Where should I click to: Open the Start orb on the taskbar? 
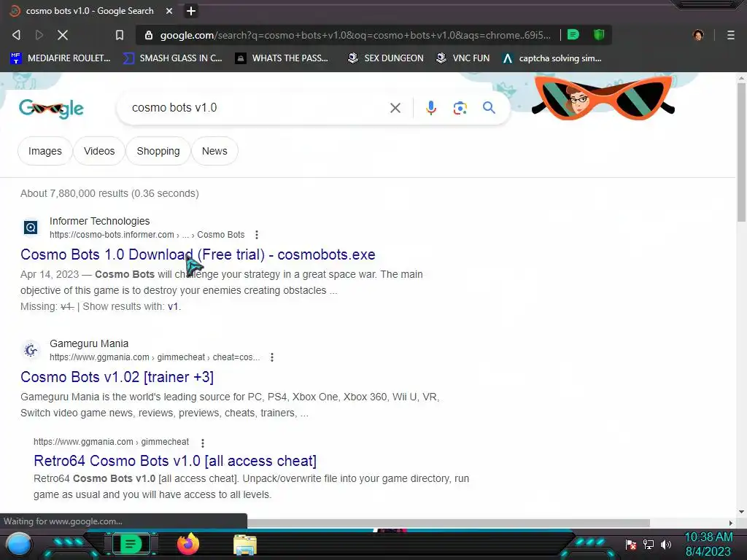[19, 545]
